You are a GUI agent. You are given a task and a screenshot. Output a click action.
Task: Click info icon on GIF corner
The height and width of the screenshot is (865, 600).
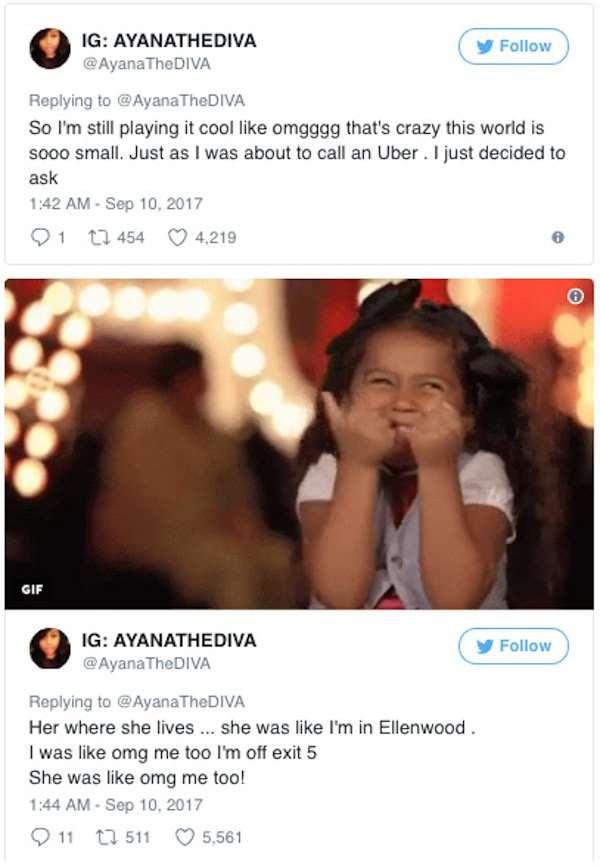[x=575, y=296]
